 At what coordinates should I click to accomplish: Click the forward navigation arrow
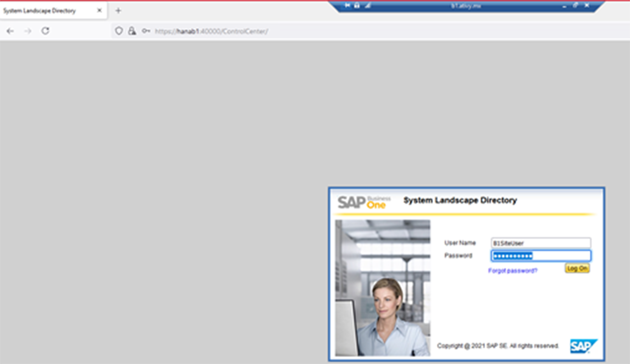tap(28, 30)
